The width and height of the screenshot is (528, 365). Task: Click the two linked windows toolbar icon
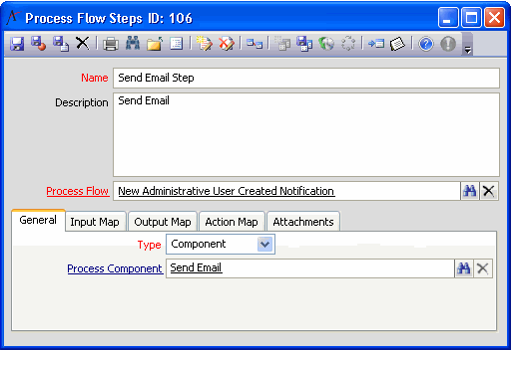(254, 44)
